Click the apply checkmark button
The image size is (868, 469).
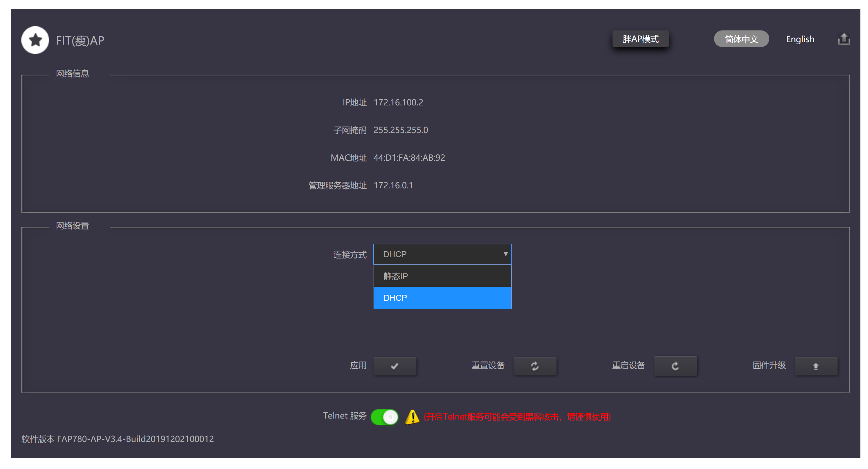(x=395, y=366)
